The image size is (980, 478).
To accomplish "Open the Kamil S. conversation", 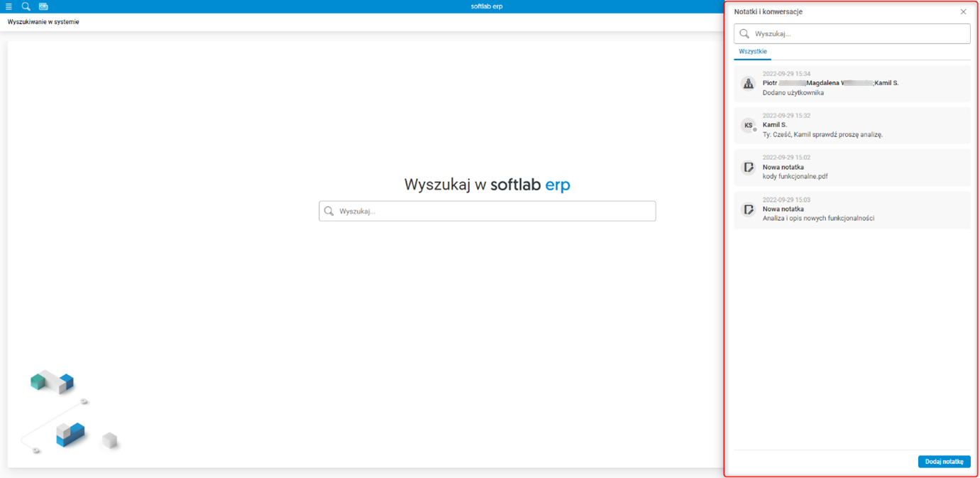I will pyautogui.click(x=852, y=125).
